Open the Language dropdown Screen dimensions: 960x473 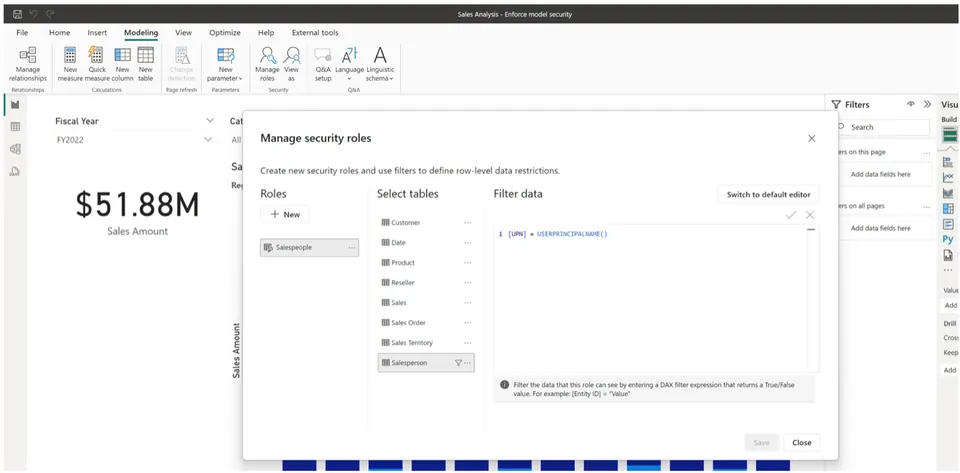(x=350, y=64)
